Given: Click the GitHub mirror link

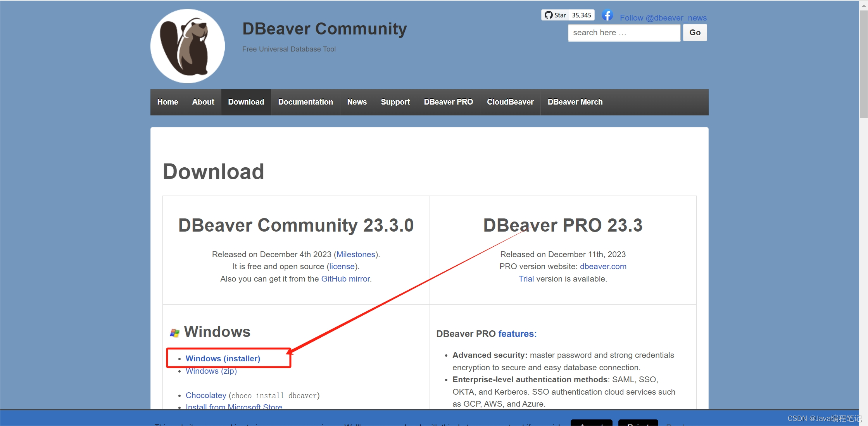Looking at the screenshot, I should point(345,279).
